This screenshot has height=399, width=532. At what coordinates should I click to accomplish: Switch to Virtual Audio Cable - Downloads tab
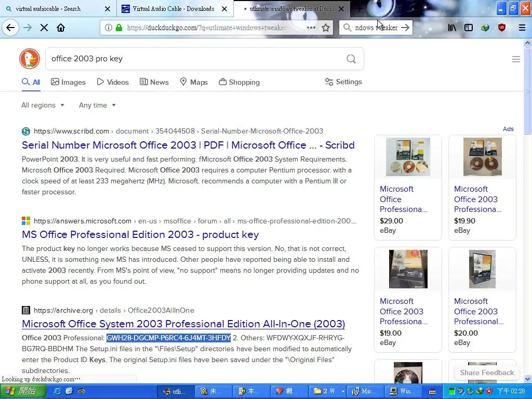(173, 9)
